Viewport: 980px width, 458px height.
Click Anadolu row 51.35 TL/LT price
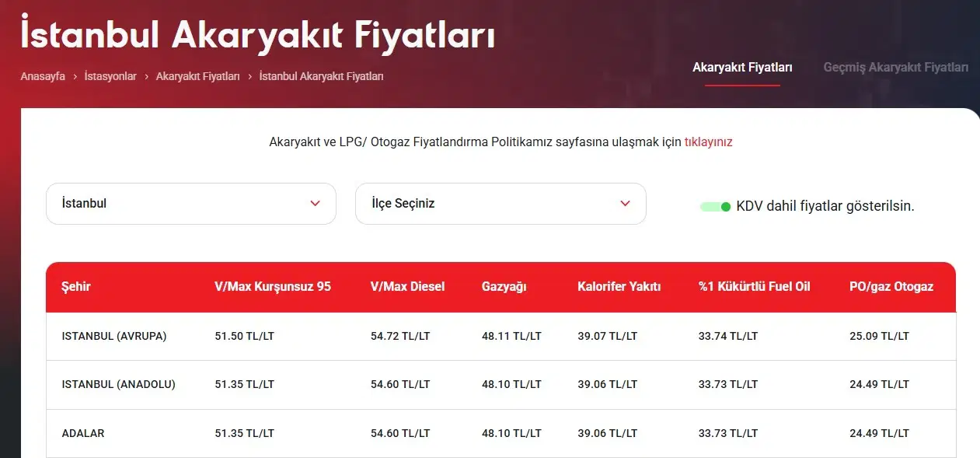244,384
